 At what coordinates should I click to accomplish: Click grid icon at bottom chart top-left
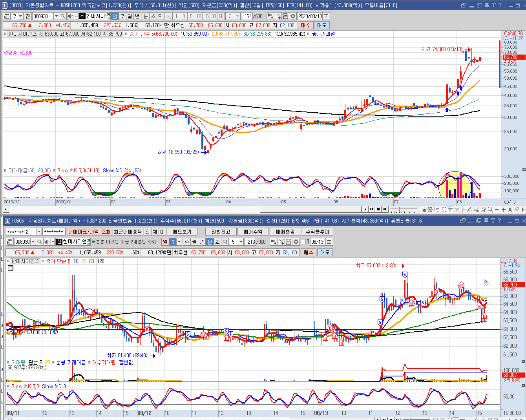click(11, 268)
